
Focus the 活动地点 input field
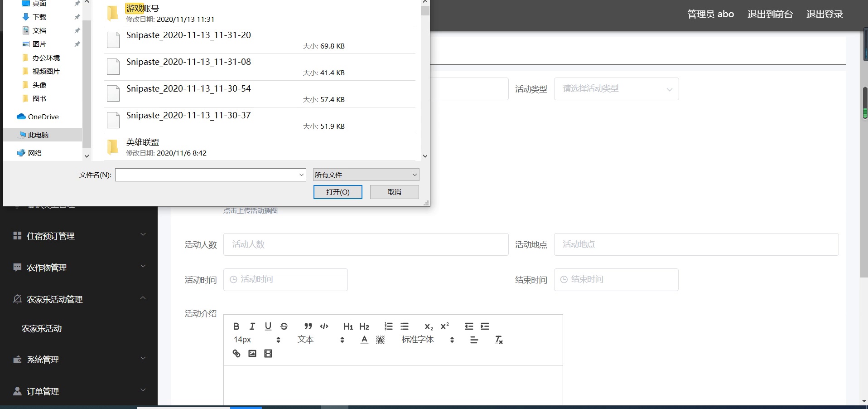pos(696,244)
